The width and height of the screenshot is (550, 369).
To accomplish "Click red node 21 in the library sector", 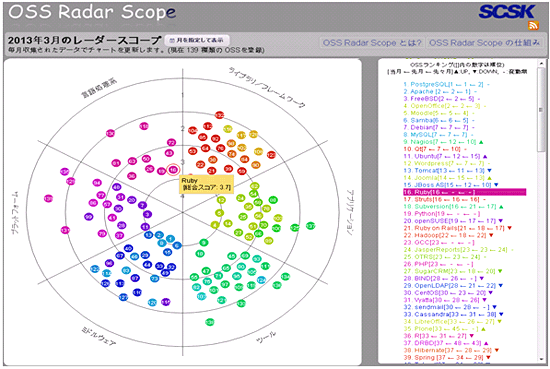I will coord(211,171).
